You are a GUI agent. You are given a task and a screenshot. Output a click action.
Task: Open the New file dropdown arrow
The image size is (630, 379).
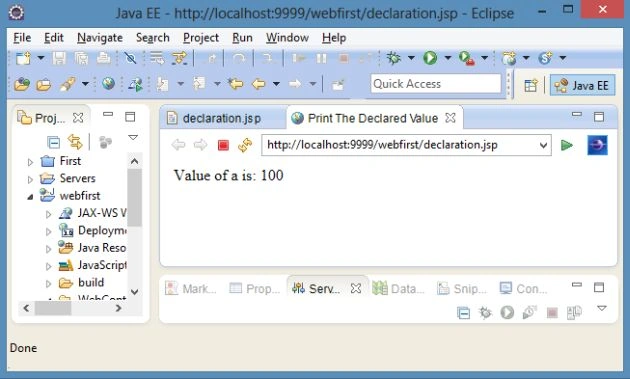41,58
